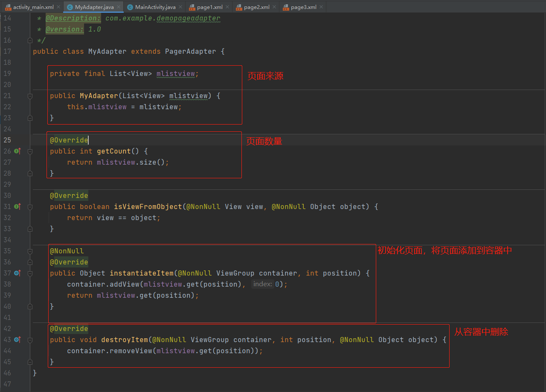Open the MainActivity.java tab
Image resolution: width=546 pixels, height=392 pixels.
click(x=155, y=7)
